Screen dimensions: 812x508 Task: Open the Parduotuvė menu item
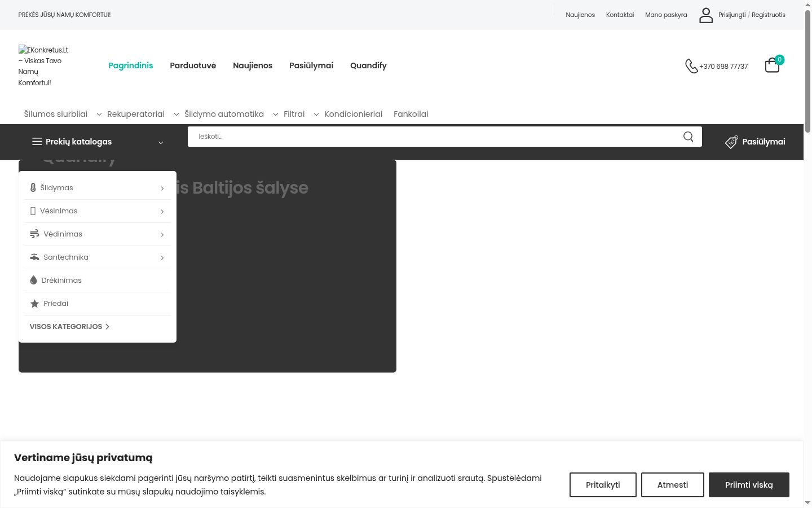(193, 65)
